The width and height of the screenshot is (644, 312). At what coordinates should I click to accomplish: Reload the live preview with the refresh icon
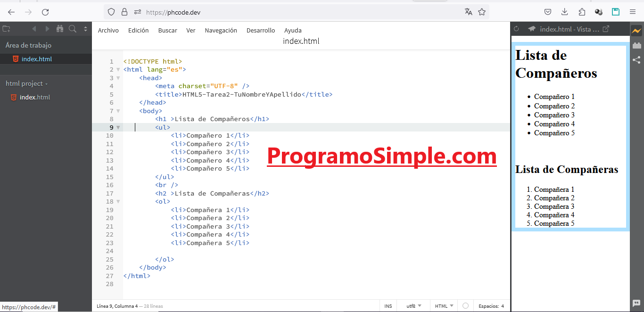(x=516, y=28)
